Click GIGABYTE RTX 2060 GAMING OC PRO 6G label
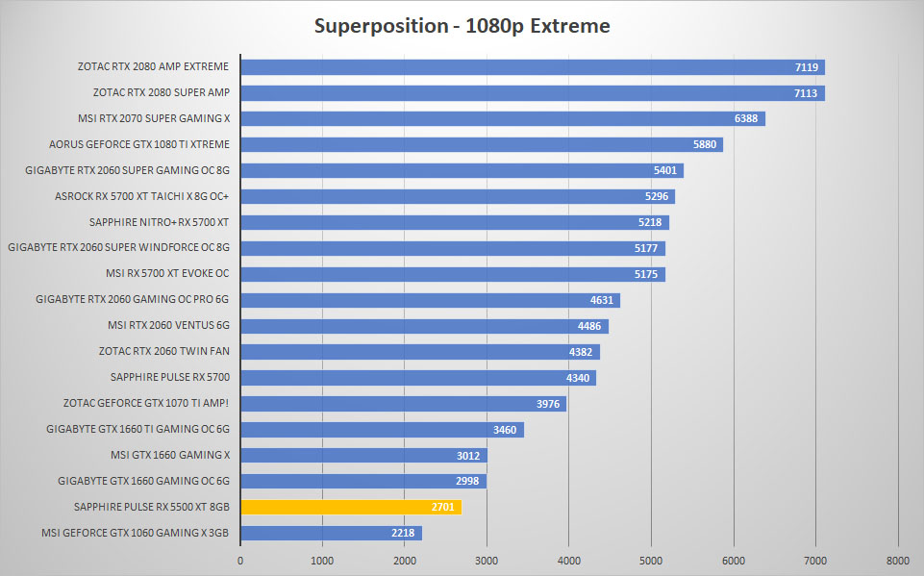This screenshot has height=576, width=924. [132, 299]
